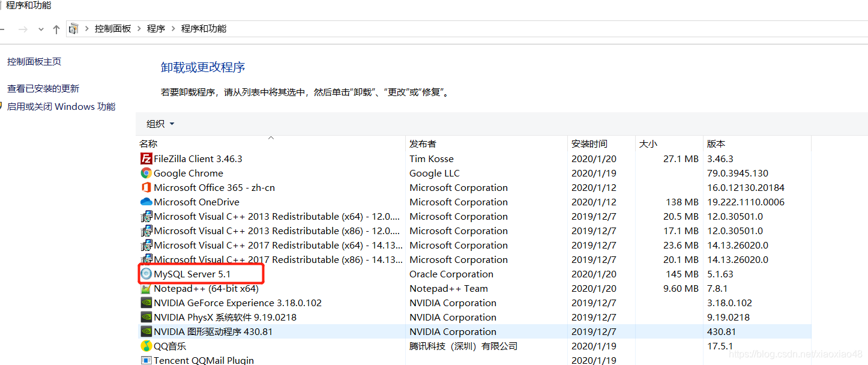
Task: Open the 组织 dropdown menu
Action: [x=160, y=124]
